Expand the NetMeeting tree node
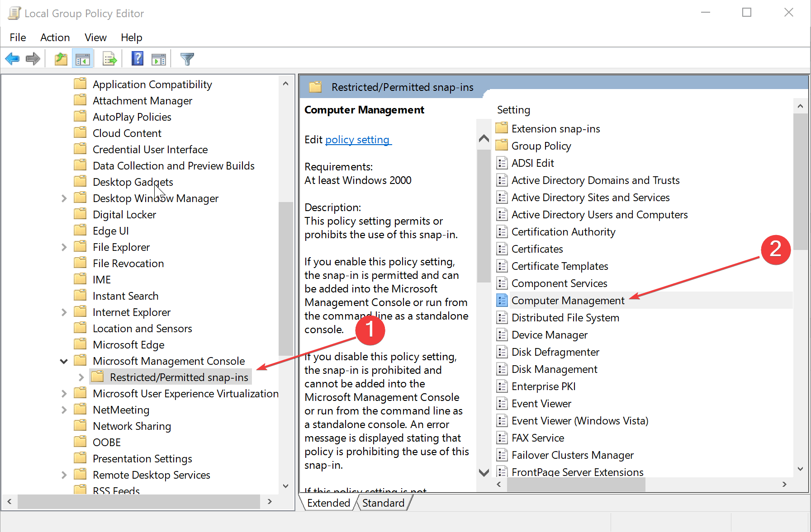This screenshot has height=532, width=811. pyautogui.click(x=64, y=410)
